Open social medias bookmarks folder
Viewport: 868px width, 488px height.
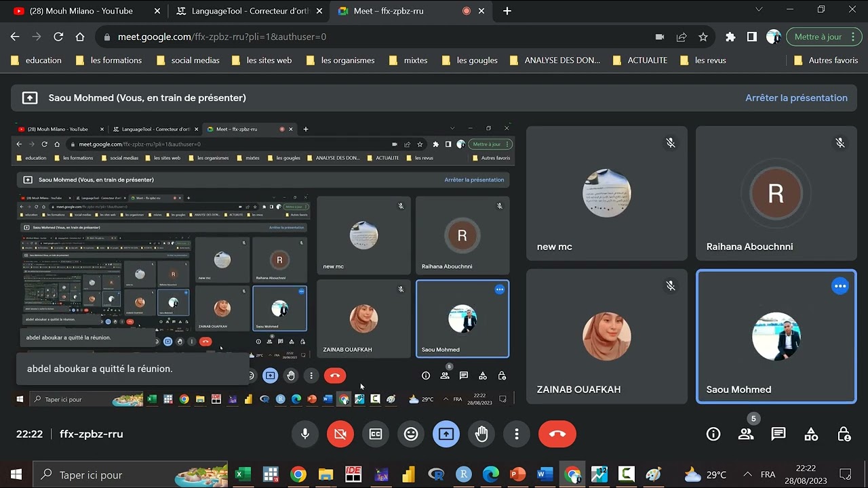click(188, 60)
